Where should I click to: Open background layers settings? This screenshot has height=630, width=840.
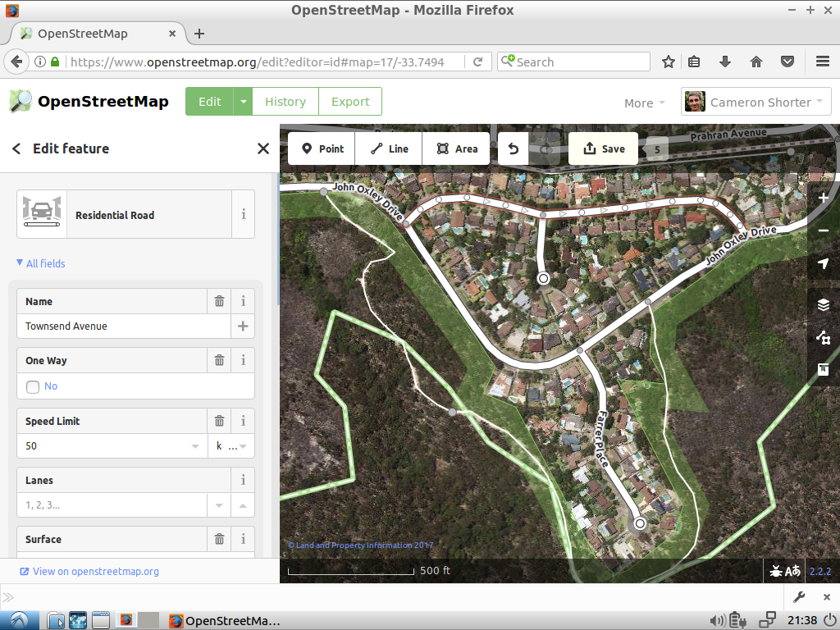coord(824,305)
